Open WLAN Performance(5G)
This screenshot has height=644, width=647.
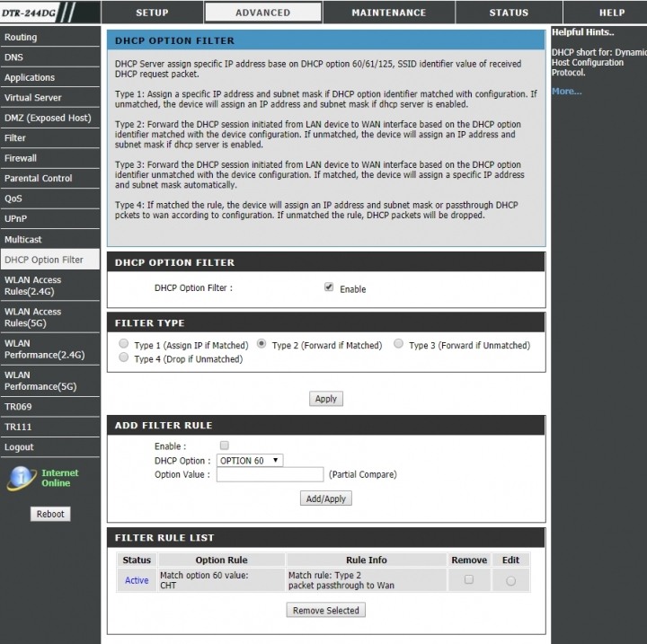pos(50,381)
